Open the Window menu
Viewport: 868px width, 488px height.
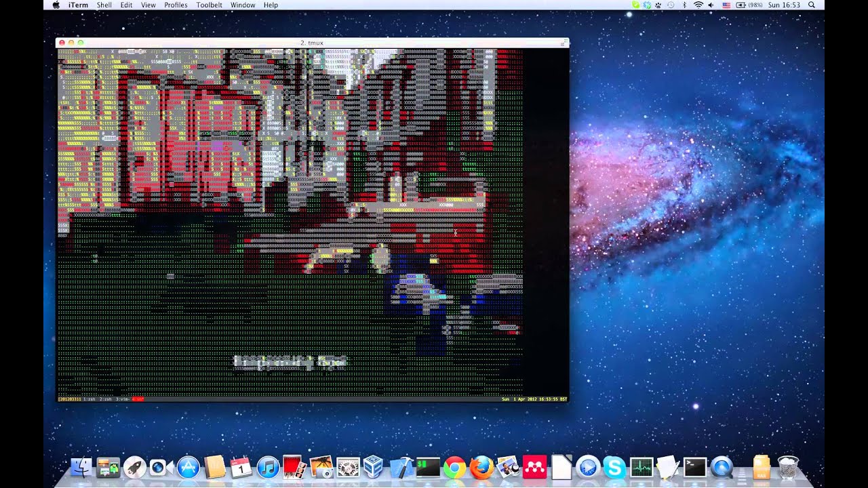pos(243,5)
